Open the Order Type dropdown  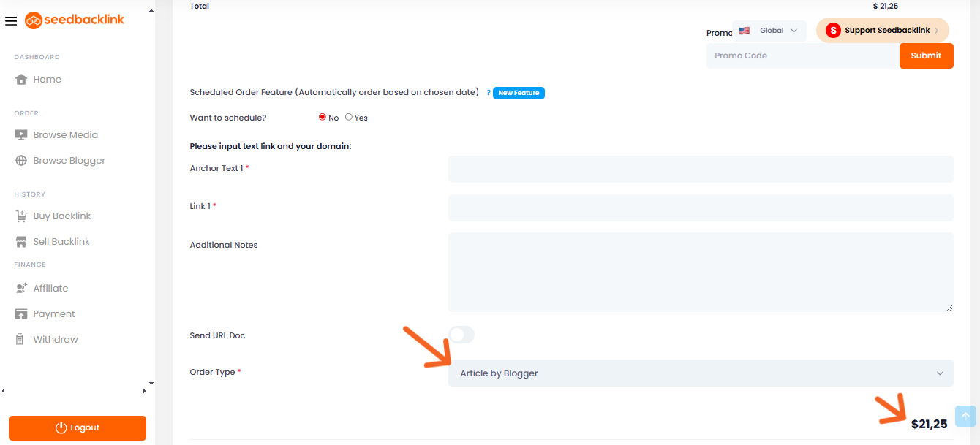click(x=701, y=373)
